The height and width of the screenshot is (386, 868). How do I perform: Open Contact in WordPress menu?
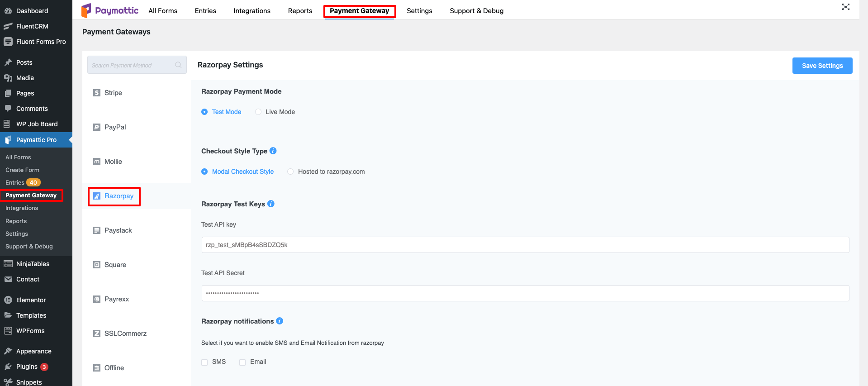(28, 279)
